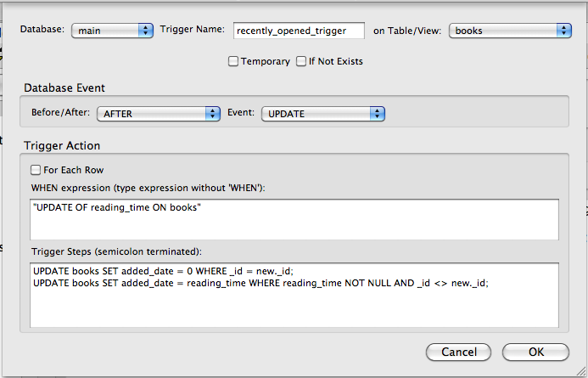Click the Trigger Action section heading
The image size is (588, 378).
(62, 146)
